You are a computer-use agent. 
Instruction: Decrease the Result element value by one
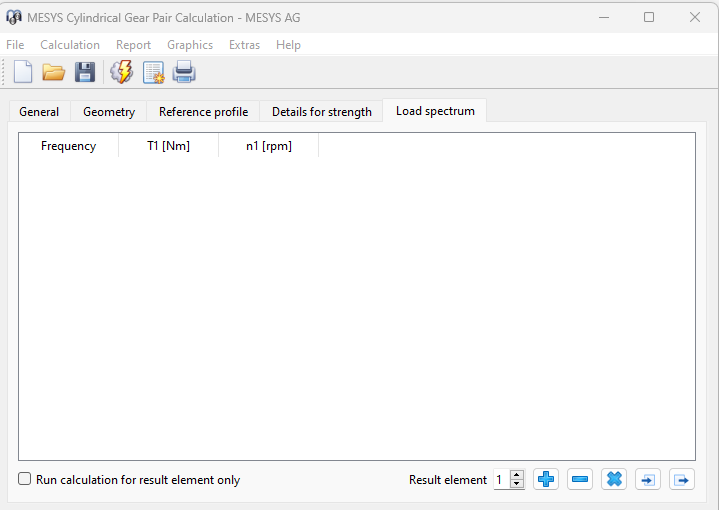(x=517, y=485)
